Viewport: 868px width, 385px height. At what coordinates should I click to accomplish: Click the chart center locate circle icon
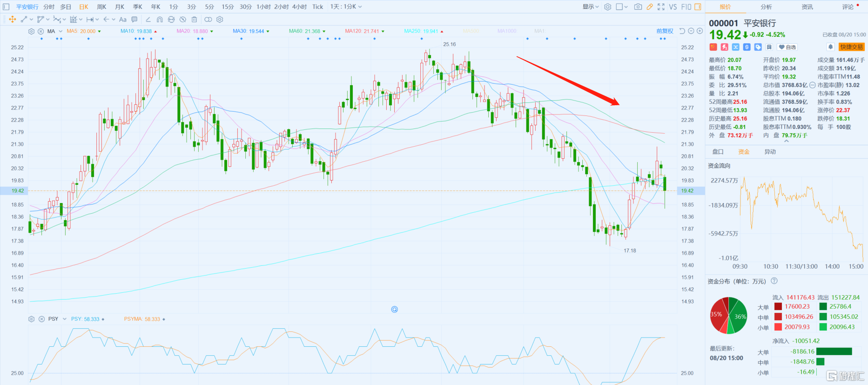coord(395,309)
